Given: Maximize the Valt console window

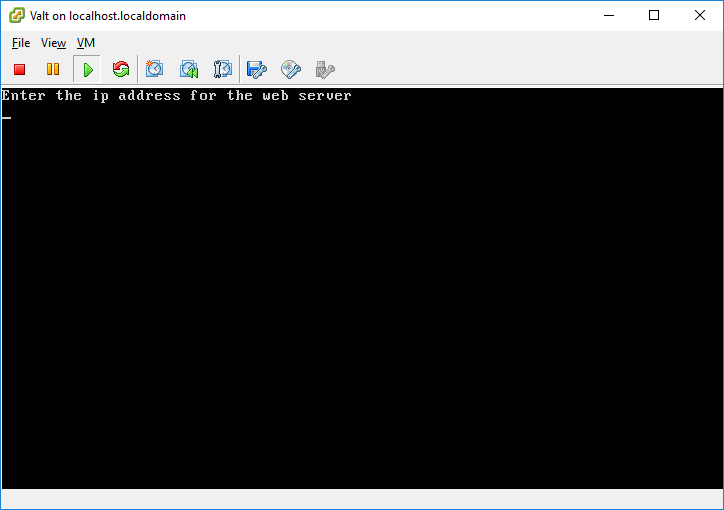Looking at the screenshot, I should pos(654,15).
